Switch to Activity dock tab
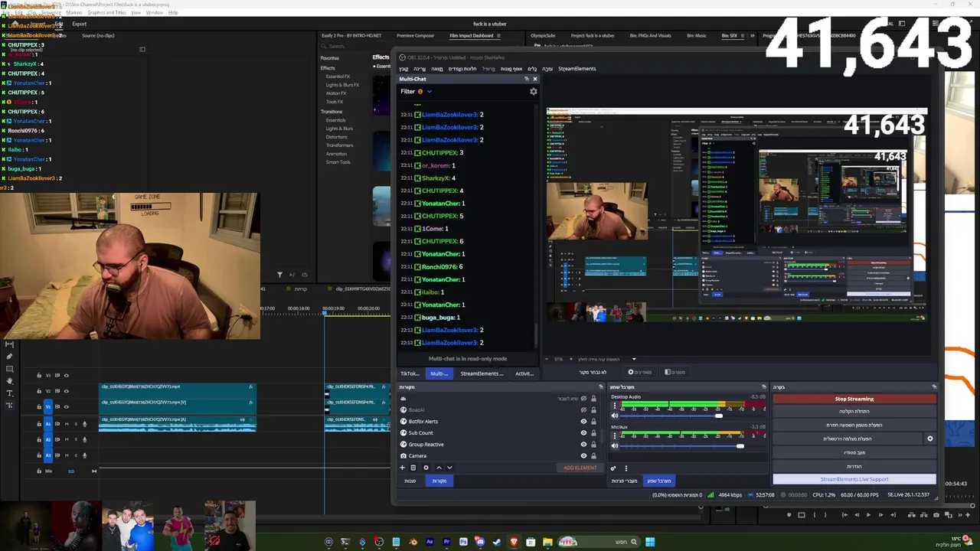980x551 pixels. click(x=524, y=373)
